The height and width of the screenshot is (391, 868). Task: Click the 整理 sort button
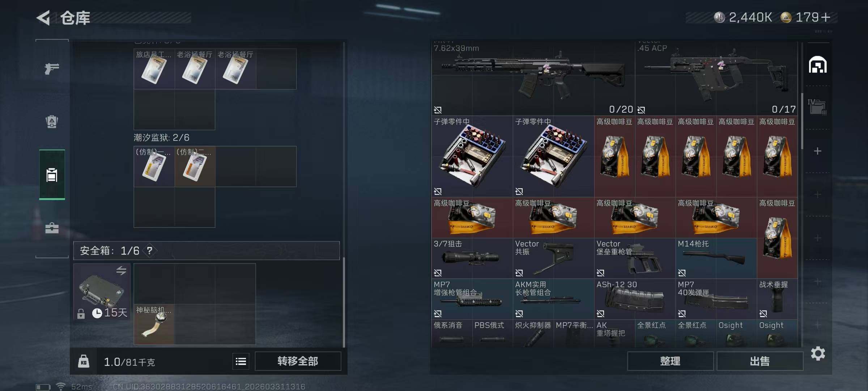pos(670,361)
